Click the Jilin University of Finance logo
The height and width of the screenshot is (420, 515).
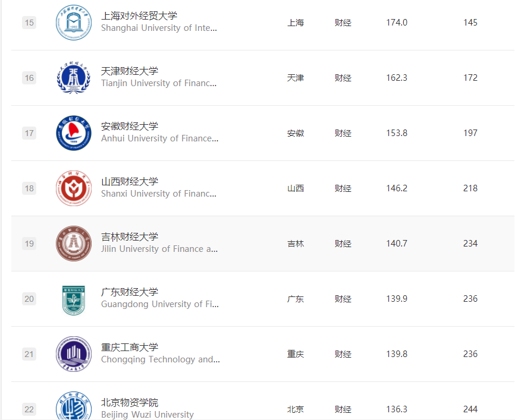(74, 244)
